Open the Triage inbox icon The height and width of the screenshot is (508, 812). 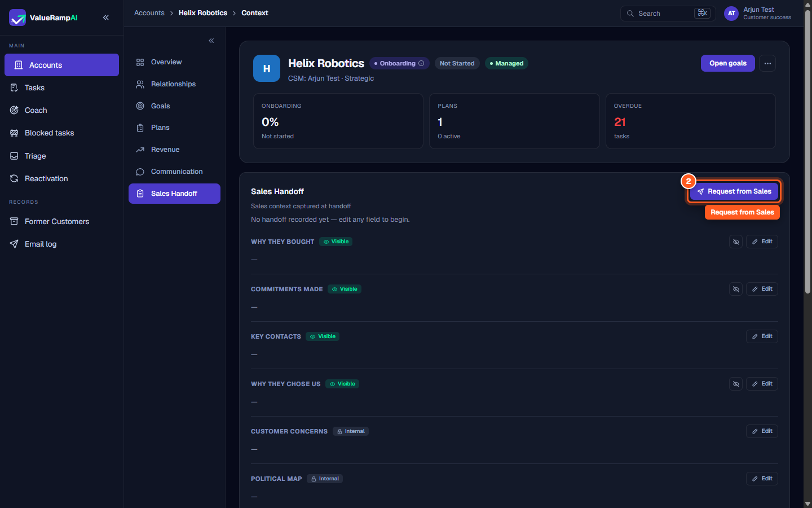click(x=14, y=156)
